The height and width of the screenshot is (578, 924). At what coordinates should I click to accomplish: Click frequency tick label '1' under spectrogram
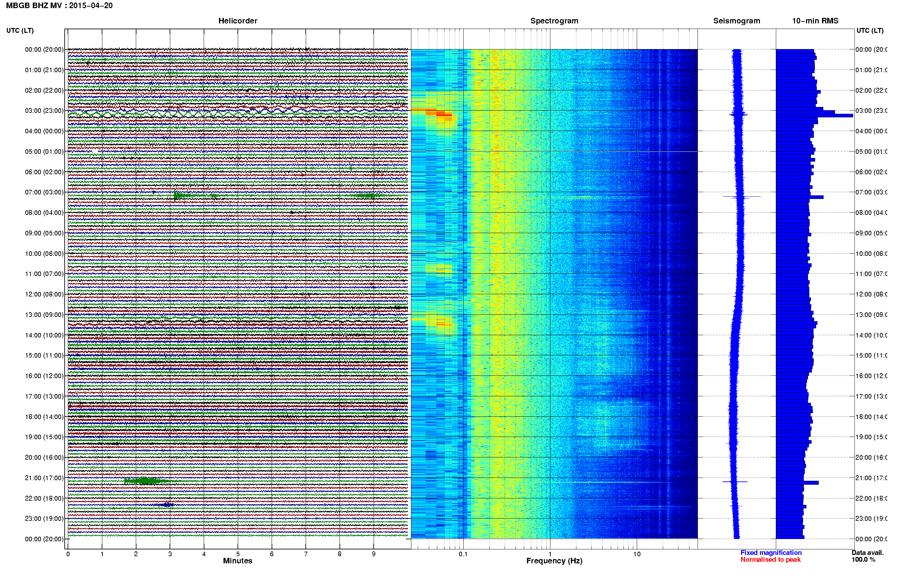pyautogui.click(x=550, y=554)
